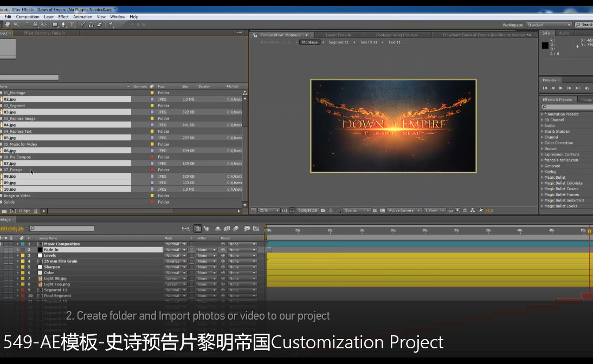
Task: Expand the Blur & Sharpen effects category
Action: (x=542, y=132)
